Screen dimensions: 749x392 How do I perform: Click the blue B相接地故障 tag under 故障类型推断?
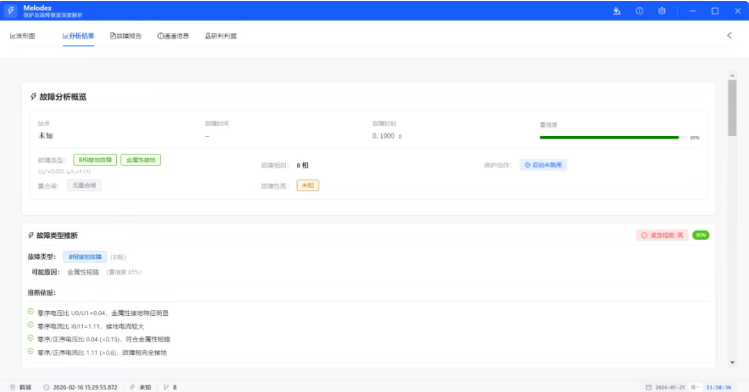tap(85, 257)
